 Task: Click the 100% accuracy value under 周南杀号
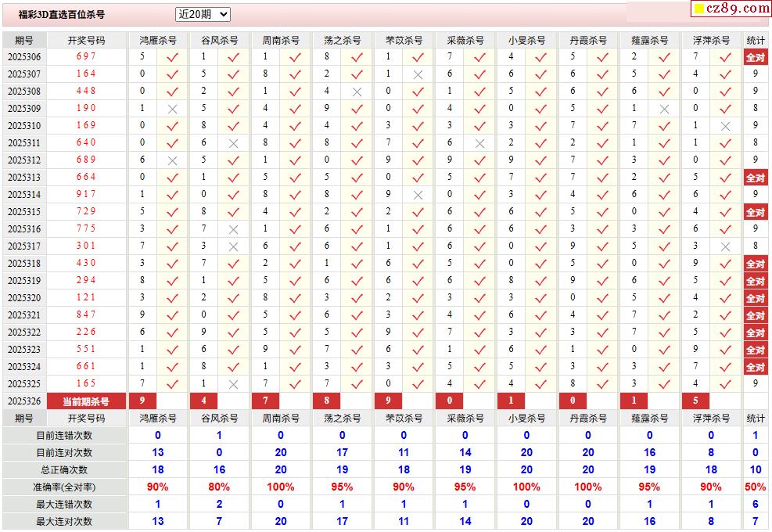click(281, 487)
